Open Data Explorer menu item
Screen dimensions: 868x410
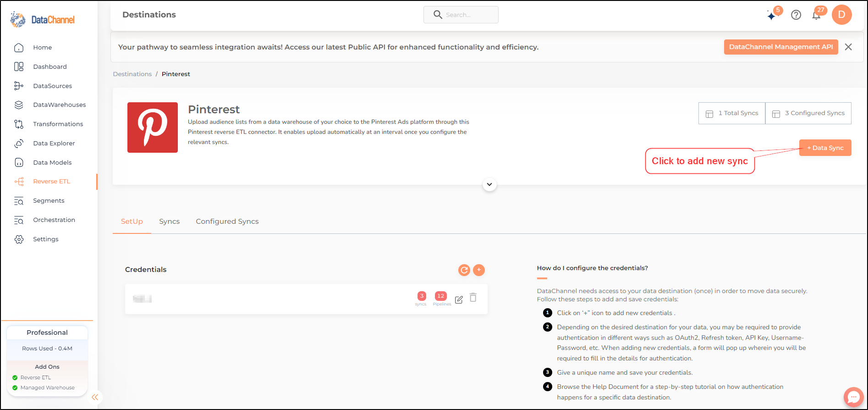click(x=54, y=143)
